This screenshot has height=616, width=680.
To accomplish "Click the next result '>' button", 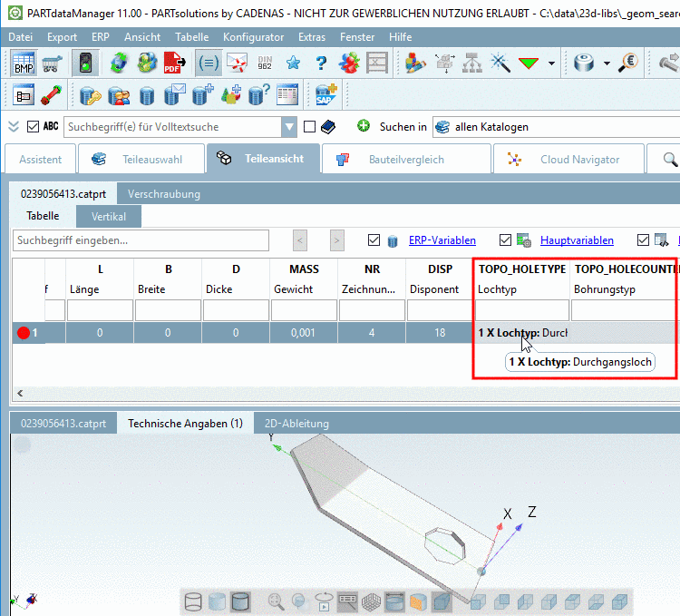I will tap(337, 240).
